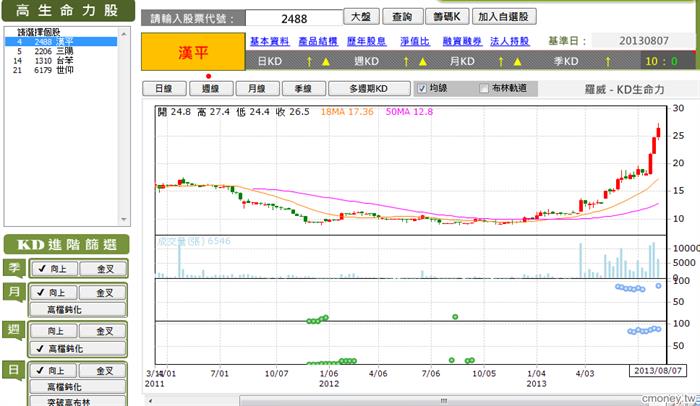Click the 查詢 search button

(x=402, y=17)
